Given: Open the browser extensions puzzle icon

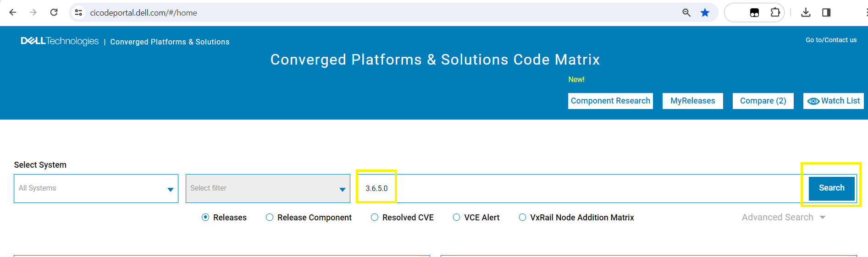Looking at the screenshot, I should pos(775,12).
